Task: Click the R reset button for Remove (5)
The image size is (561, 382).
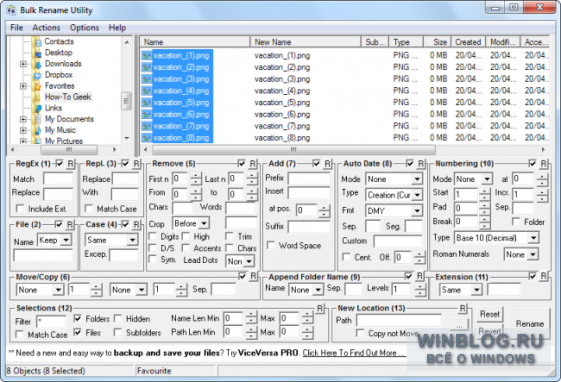Action: point(253,164)
